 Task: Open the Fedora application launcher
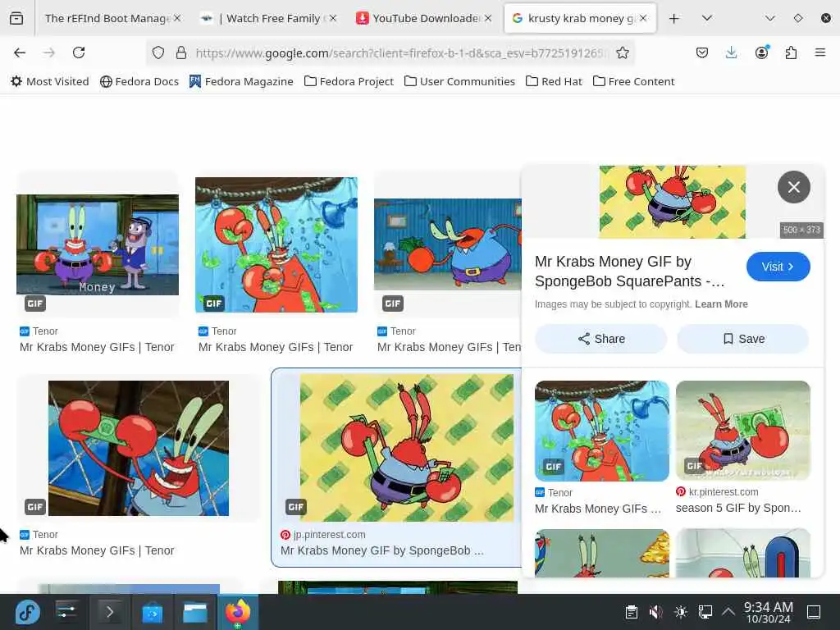point(27,612)
